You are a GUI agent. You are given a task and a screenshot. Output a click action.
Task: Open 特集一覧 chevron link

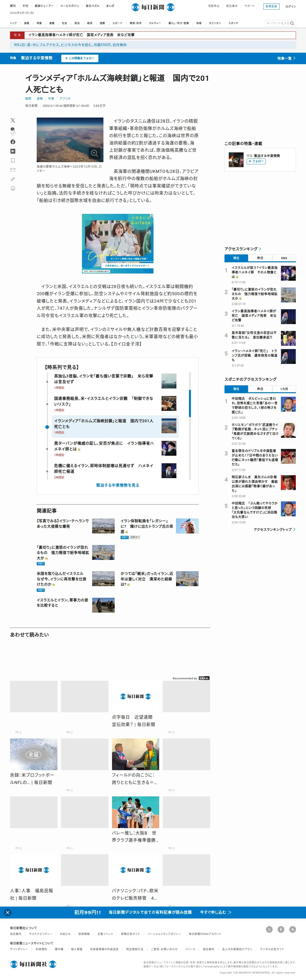[x=286, y=58]
